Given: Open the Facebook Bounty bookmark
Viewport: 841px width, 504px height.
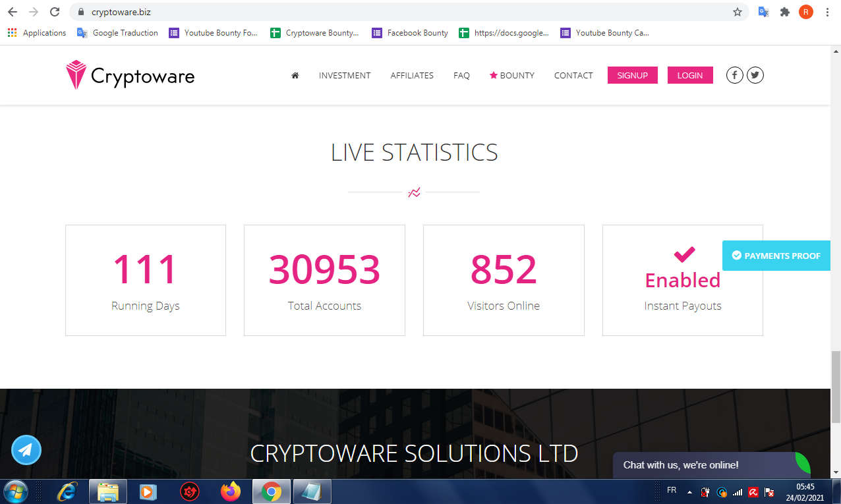Looking at the screenshot, I should (410, 33).
